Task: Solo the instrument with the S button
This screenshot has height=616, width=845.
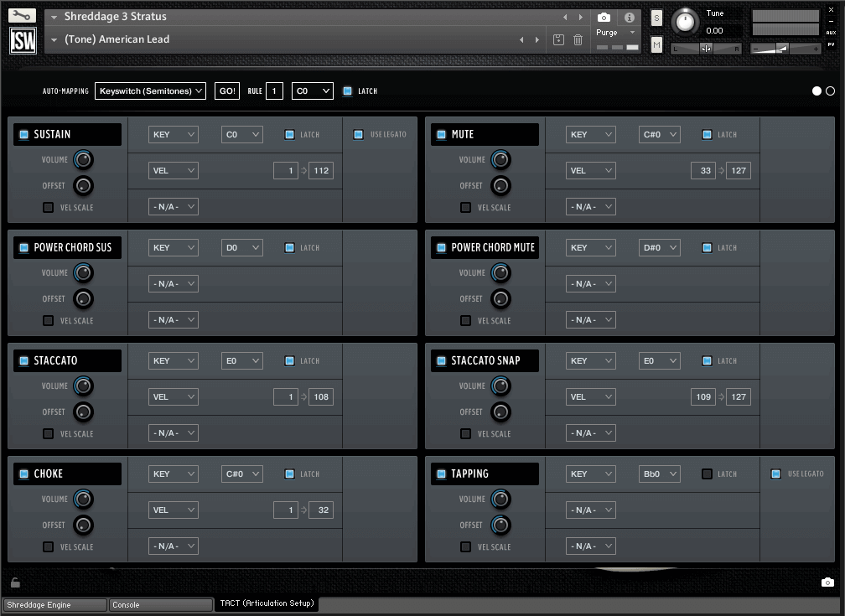Action: tap(656, 17)
